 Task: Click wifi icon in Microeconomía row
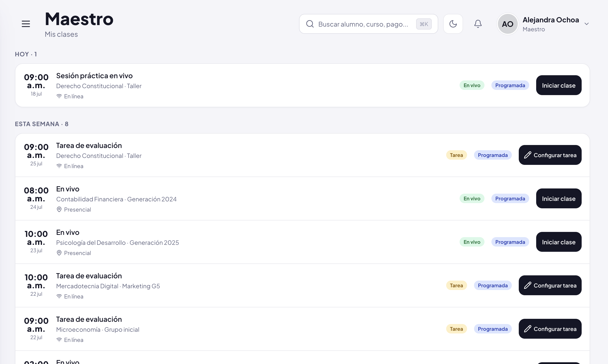[59, 340]
